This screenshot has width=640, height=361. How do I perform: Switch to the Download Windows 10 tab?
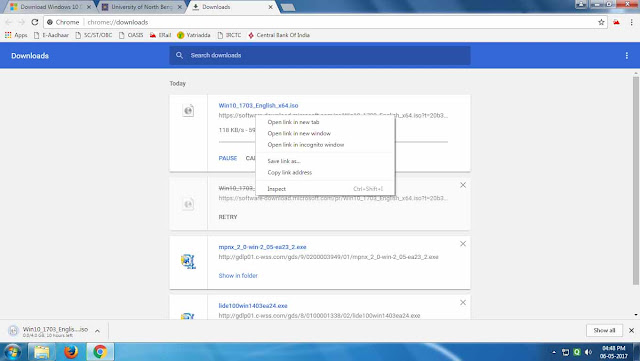(x=51, y=7)
